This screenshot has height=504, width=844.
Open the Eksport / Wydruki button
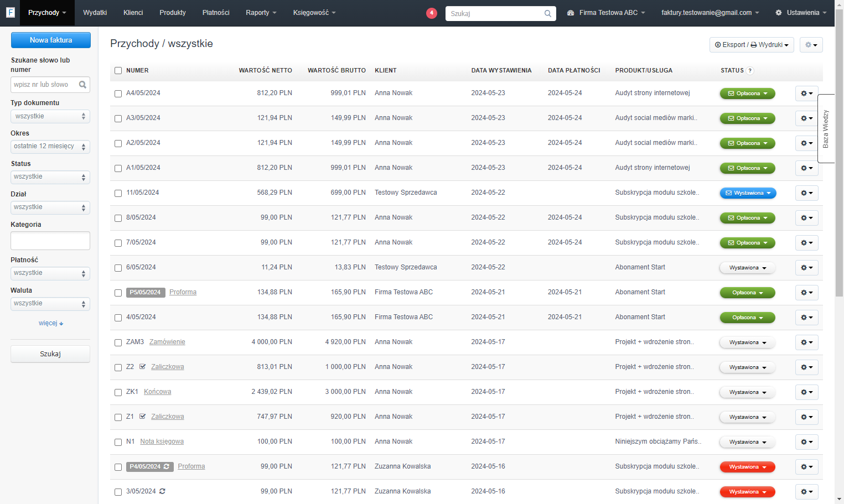pos(752,45)
